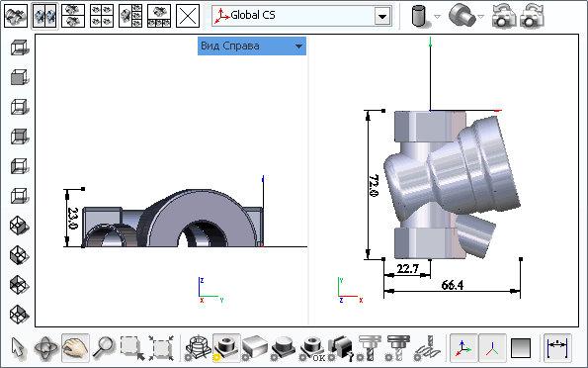Viewport: 588px width, 368px height.
Task: Select the arrow pointer selection tool
Action: tap(19, 348)
